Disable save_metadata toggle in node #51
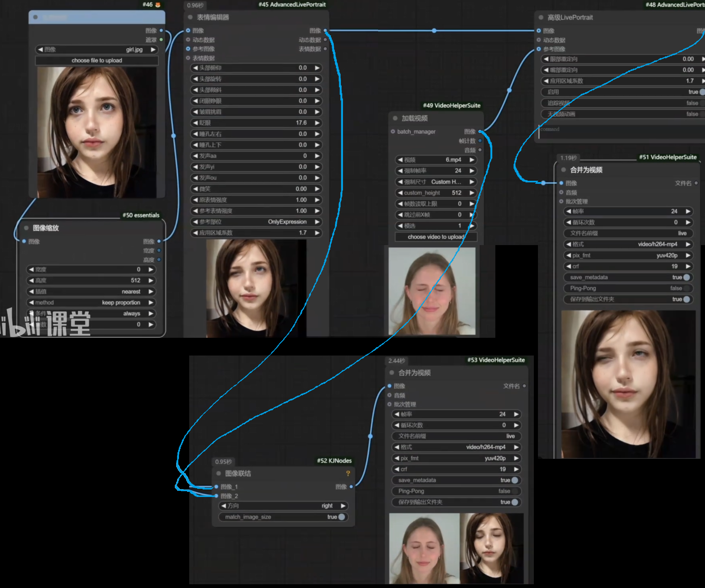 pyautogui.click(x=686, y=277)
